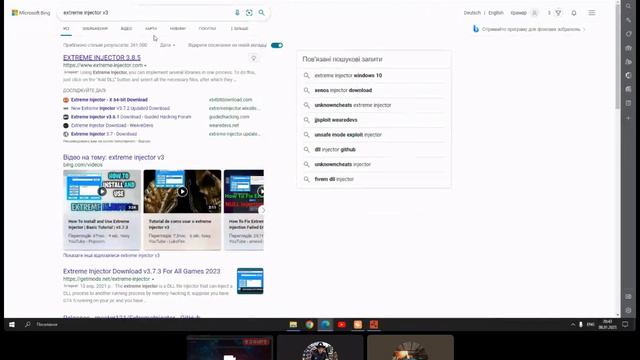
Task: Search related query fivem dll injector
Action: tap(334, 179)
